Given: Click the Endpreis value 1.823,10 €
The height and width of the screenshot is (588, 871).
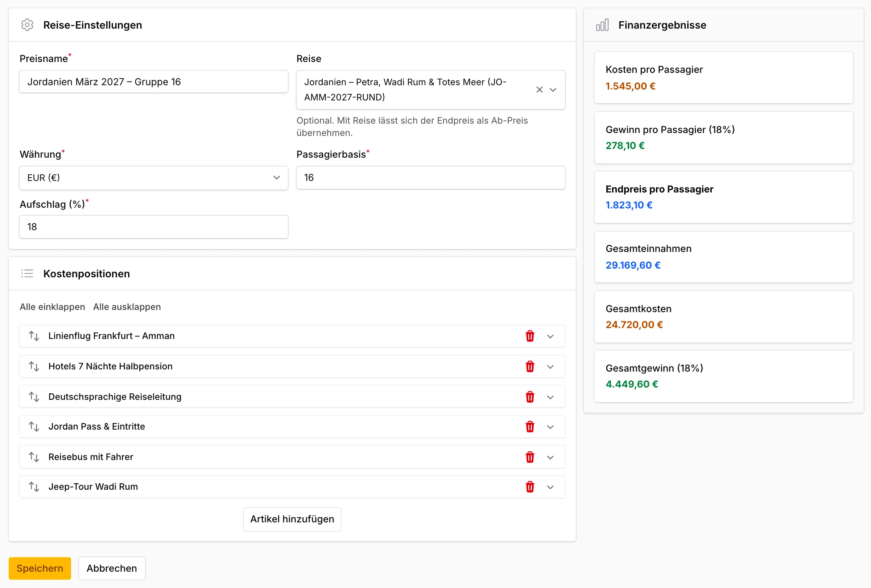Looking at the screenshot, I should [629, 206].
